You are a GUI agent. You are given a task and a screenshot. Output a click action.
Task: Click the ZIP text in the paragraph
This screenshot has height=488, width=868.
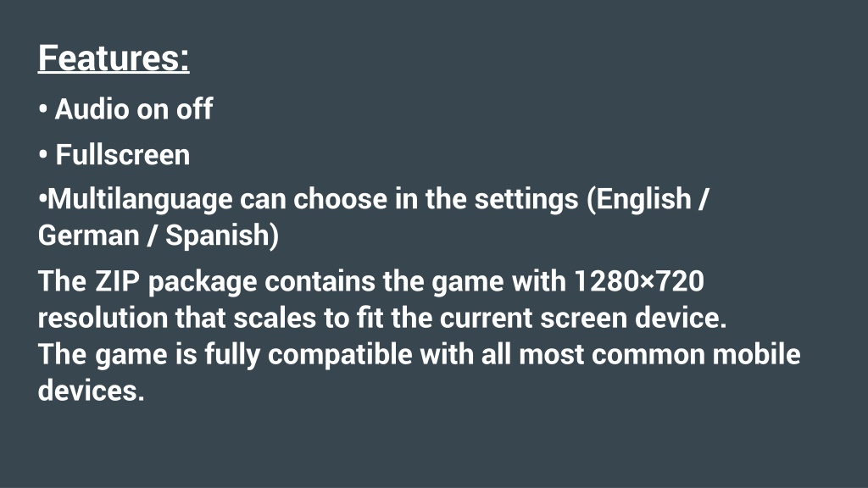coord(117,281)
